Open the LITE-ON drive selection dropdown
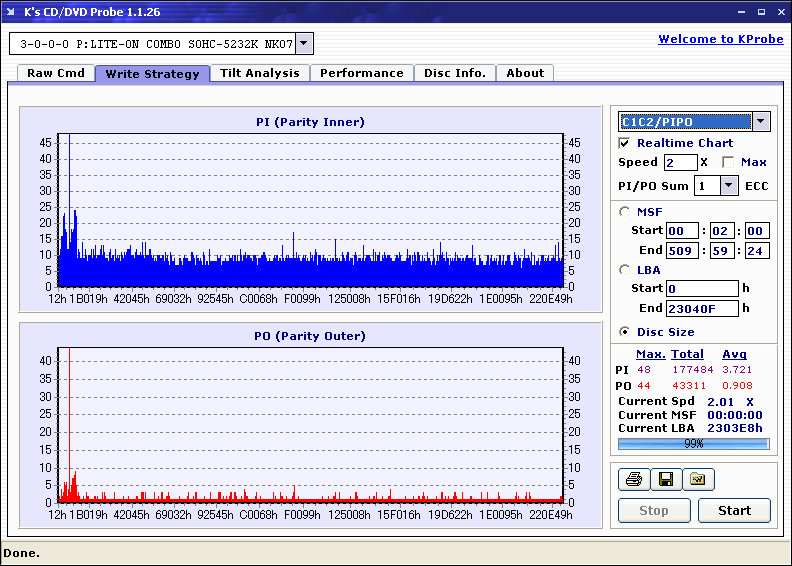 (x=305, y=43)
